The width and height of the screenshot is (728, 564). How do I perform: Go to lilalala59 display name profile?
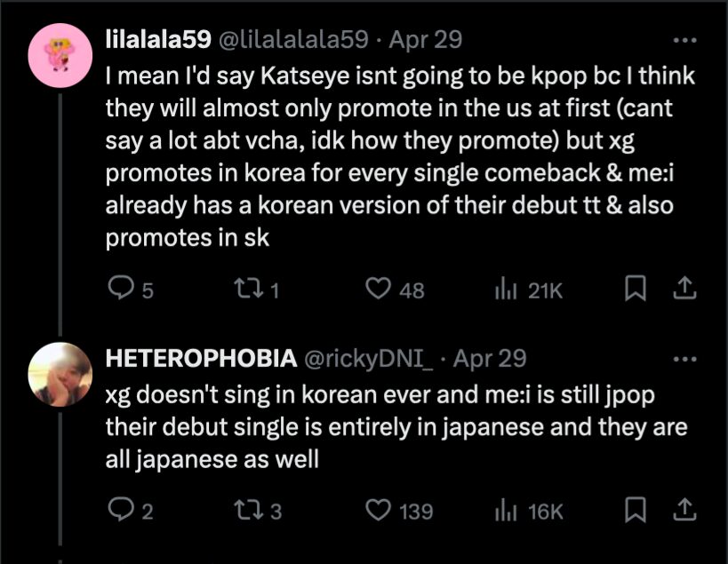157,40
